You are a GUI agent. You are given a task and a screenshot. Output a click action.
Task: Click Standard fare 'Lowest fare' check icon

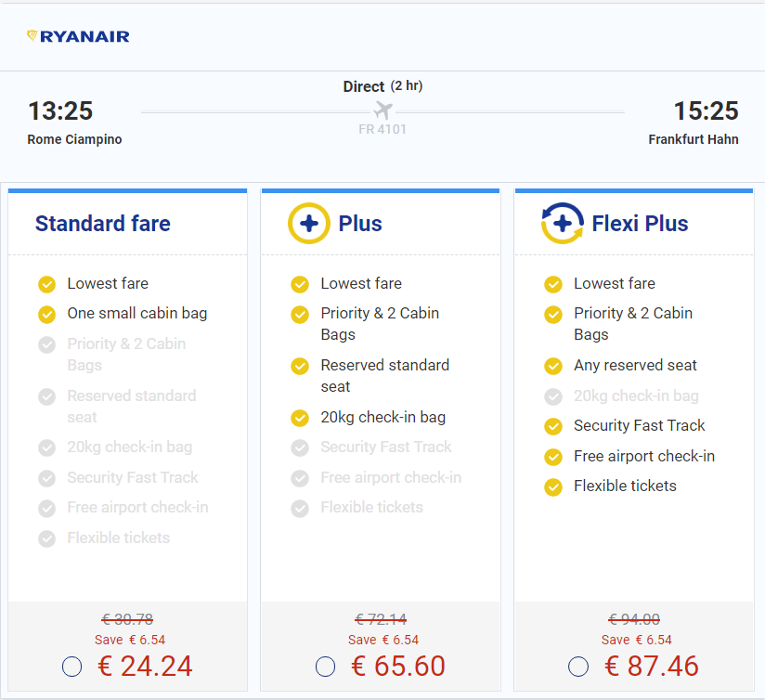point(46,284)
